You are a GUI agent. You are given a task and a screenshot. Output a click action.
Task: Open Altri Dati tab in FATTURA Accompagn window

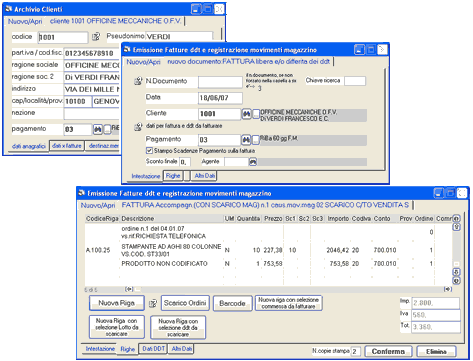point(182,348)
